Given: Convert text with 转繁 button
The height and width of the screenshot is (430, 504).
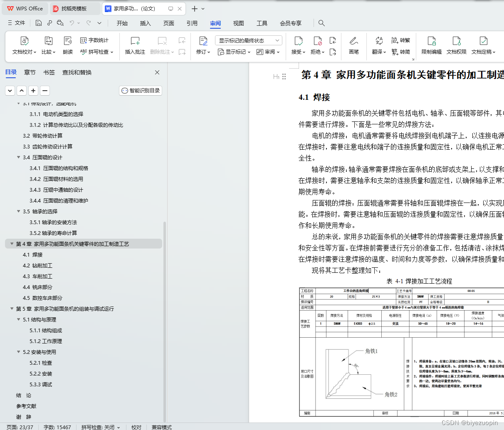Looking at the screenshot, I should (401, 40).
